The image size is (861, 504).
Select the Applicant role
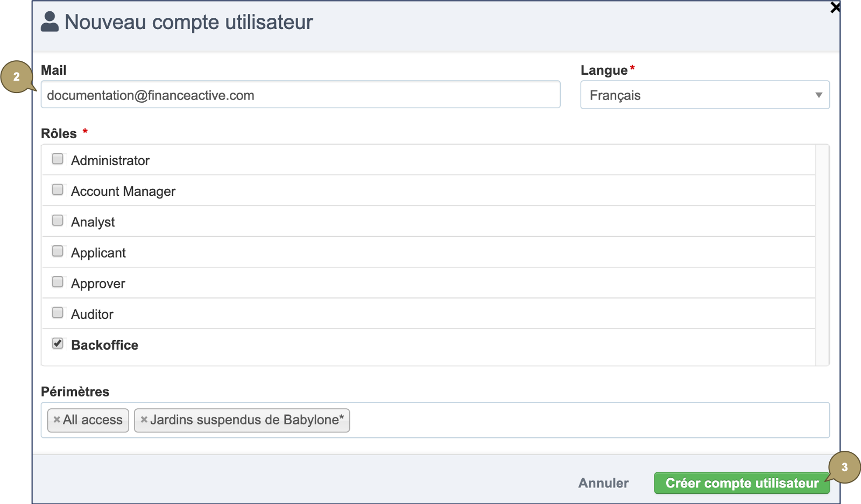pyautogui.click(x=58, y=251)
